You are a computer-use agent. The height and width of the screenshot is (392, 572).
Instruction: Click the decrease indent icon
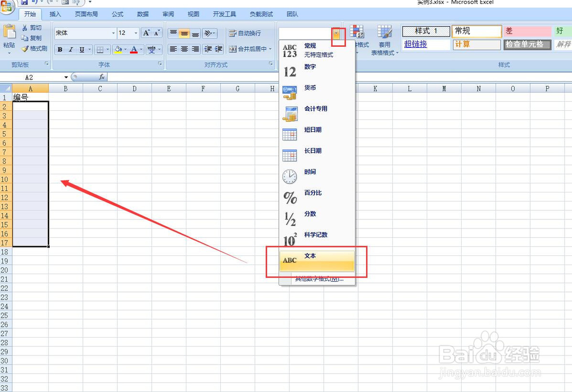click(208, 49)
